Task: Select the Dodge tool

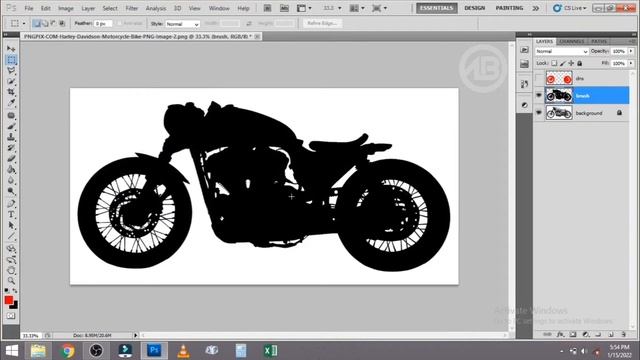Action: pos(11,191)
